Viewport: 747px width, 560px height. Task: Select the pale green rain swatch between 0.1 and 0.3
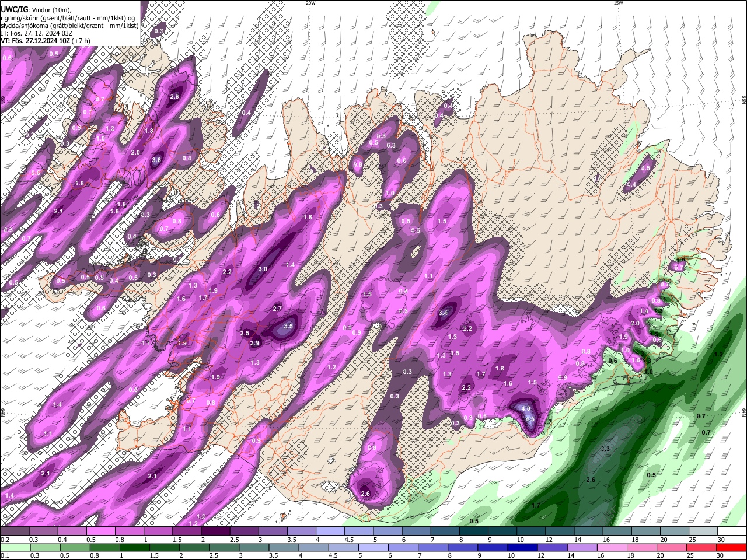point(15,547)
